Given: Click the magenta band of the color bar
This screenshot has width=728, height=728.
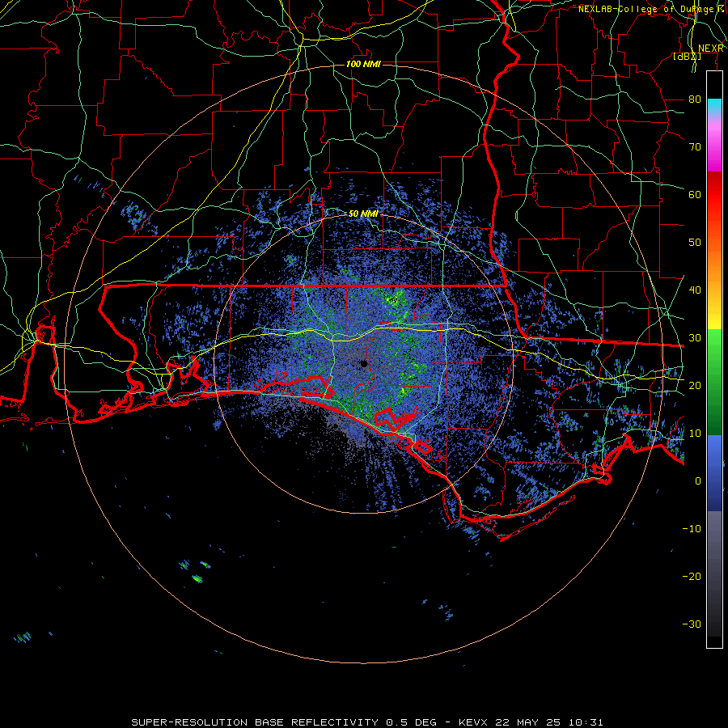Looking at the screenshot, I should tap(714, 149).
